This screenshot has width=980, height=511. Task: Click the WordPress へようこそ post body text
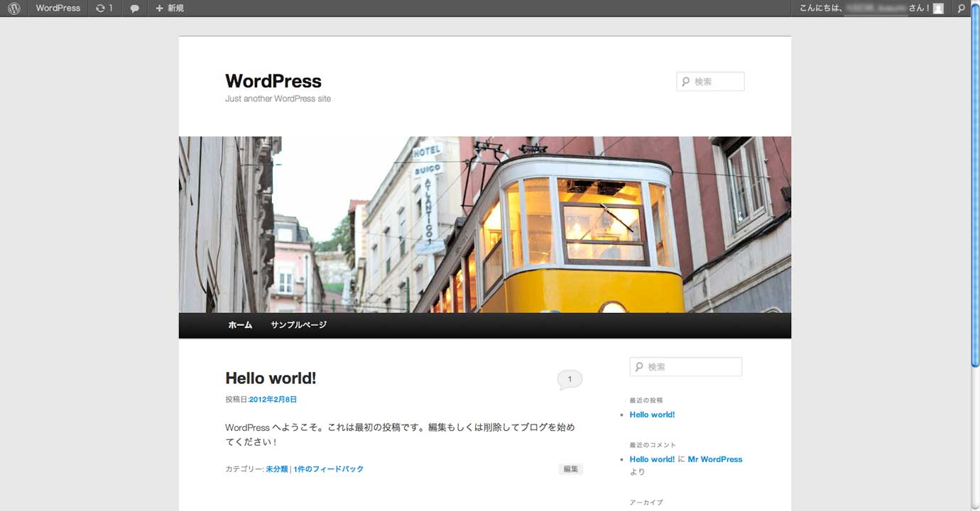[400, 434]
